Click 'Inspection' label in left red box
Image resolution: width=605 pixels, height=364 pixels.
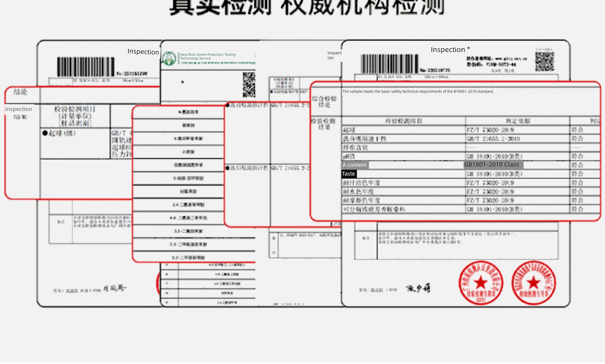point(18,109)
